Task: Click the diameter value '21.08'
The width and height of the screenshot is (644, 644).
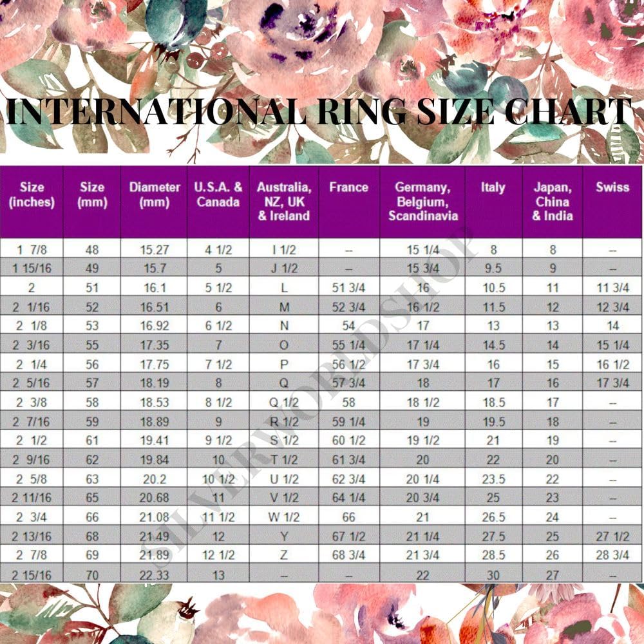Action: [155, 517]
